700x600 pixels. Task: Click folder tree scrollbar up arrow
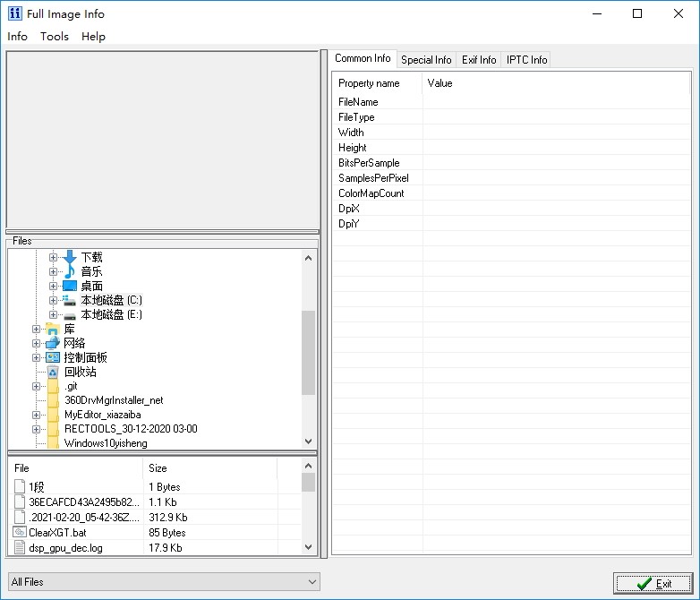(308, 258)
